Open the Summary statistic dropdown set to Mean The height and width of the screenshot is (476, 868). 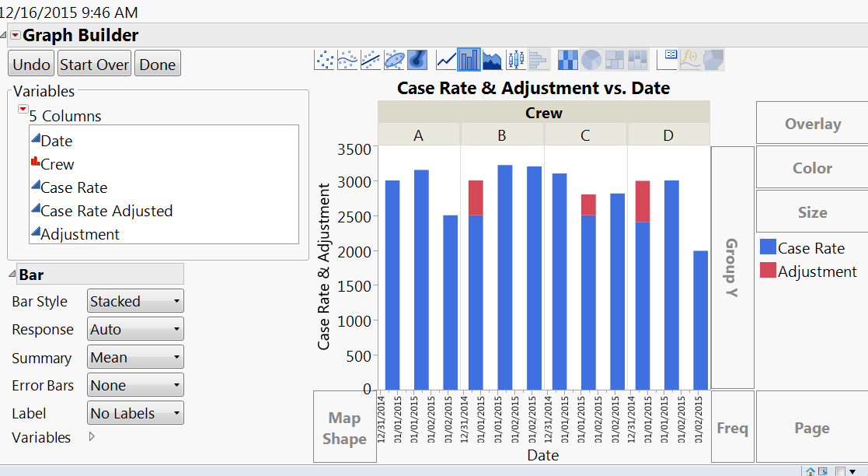coord(136,358)
